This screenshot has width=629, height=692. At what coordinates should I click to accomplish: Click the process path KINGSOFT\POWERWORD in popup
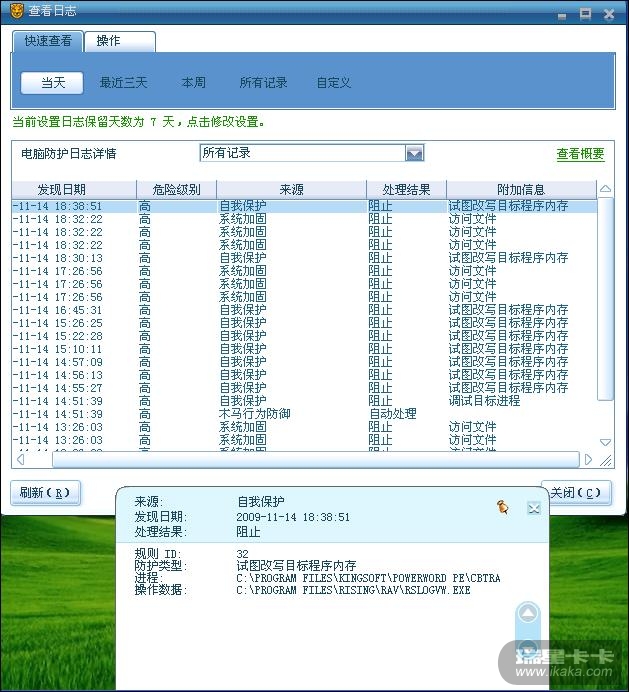[x=368, y=578]
